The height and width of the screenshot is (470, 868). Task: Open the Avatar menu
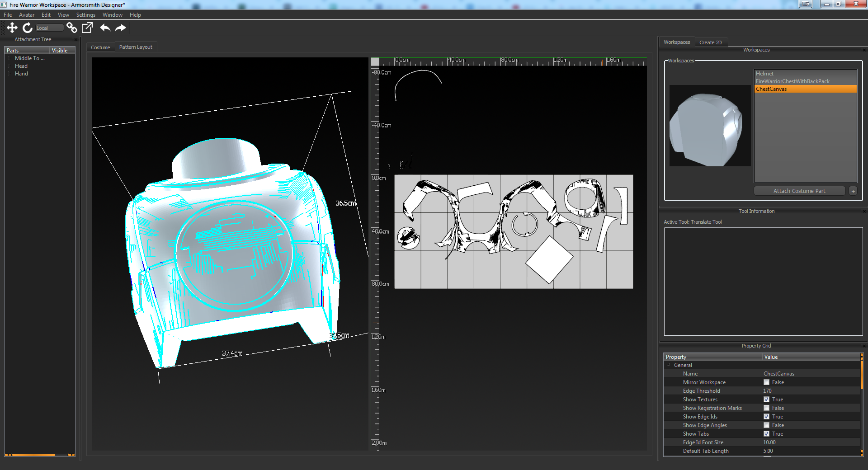tap(26, 15)
